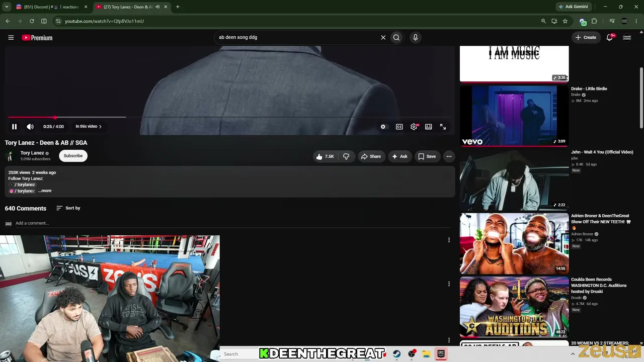Open a new browser tab
644x362 pixels.
tap(178, 7)
